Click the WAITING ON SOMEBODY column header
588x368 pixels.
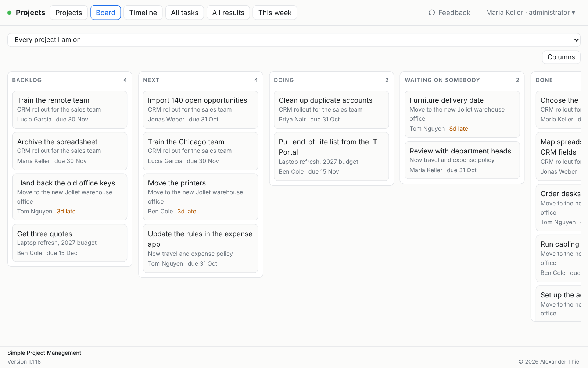pyautogui.click(x=442, y=80)
